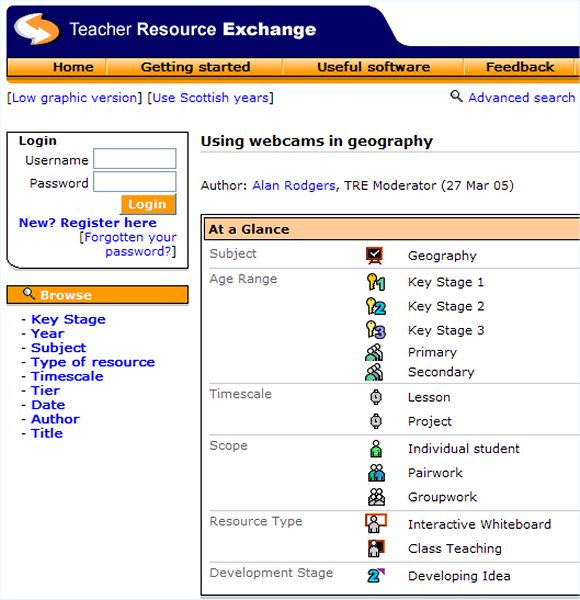Screen dimensions: 580x600
Task: Focus the Username input field
Action: tap(135, 158)
